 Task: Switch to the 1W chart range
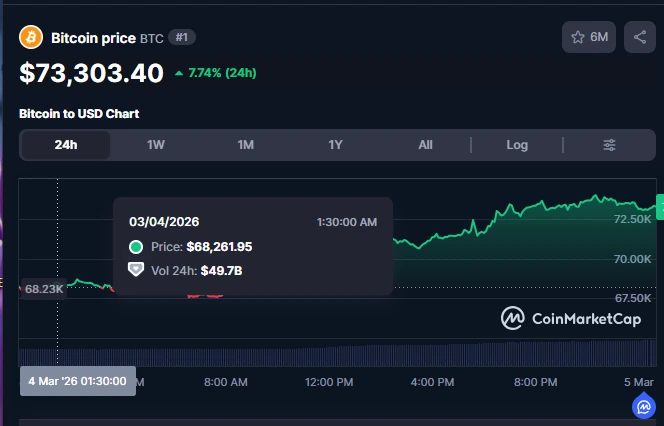tap(156, 145)
